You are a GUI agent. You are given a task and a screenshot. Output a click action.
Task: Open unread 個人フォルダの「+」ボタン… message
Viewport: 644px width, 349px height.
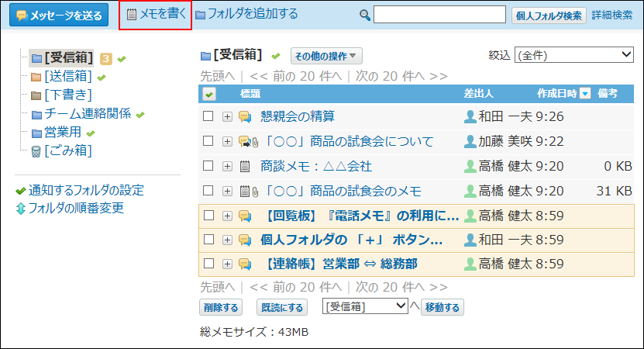pos(352,240)
